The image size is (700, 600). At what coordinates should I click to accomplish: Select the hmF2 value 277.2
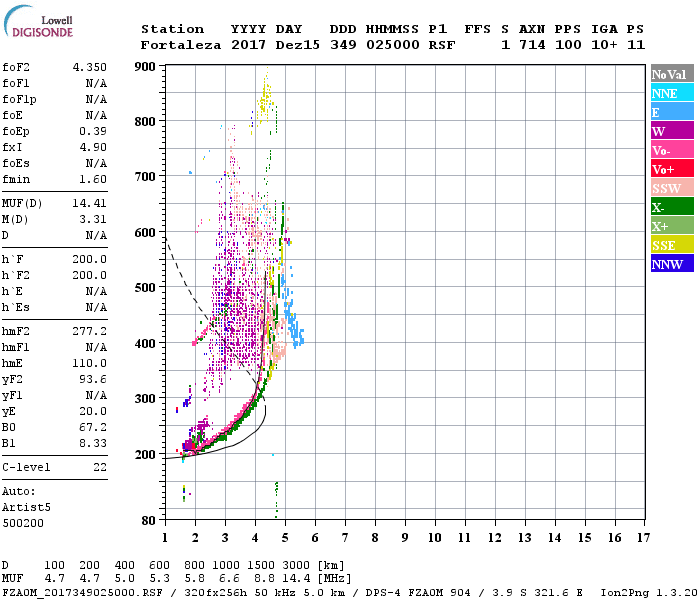[x=89, y=331]
